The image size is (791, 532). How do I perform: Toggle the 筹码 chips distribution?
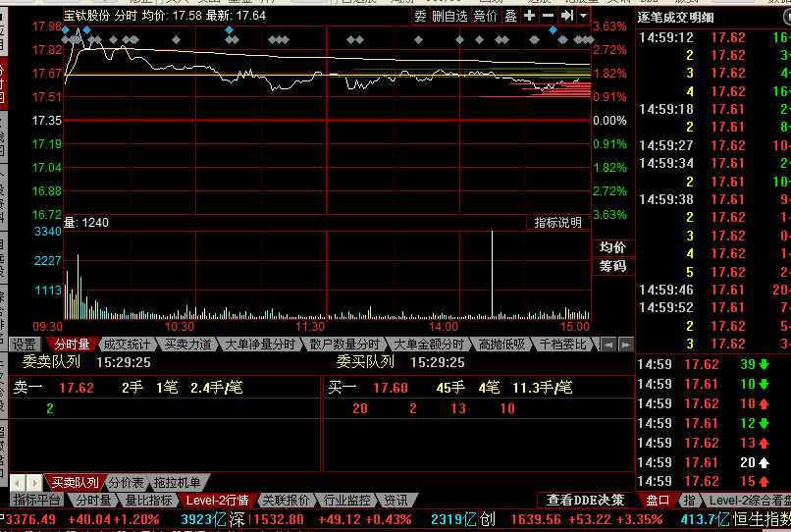point(612,266)
